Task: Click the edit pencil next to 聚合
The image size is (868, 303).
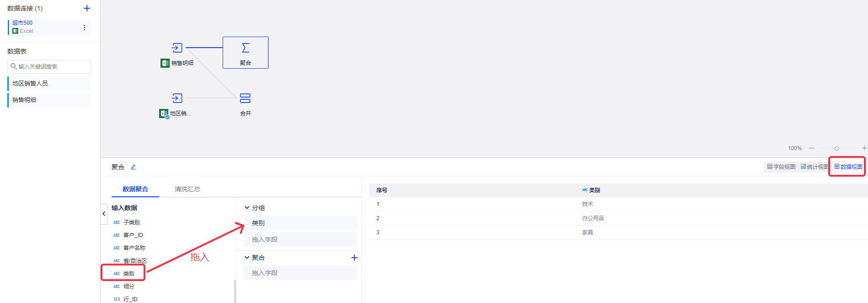Action: [x=133, y=167]
